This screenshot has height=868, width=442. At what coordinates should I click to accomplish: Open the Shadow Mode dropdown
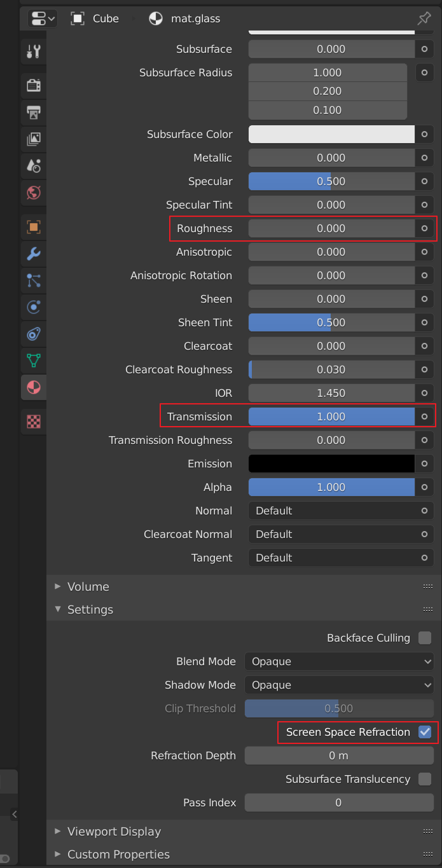339,685
